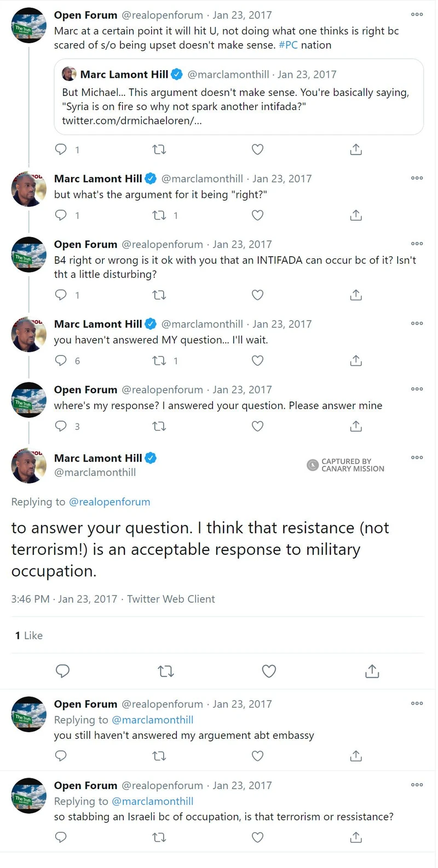Open the #PC hashtag link

289,45
